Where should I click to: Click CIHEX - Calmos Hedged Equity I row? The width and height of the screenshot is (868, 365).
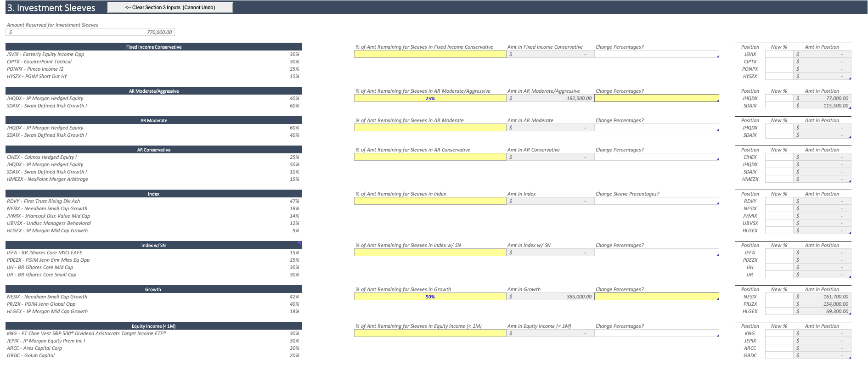point(153,157)
